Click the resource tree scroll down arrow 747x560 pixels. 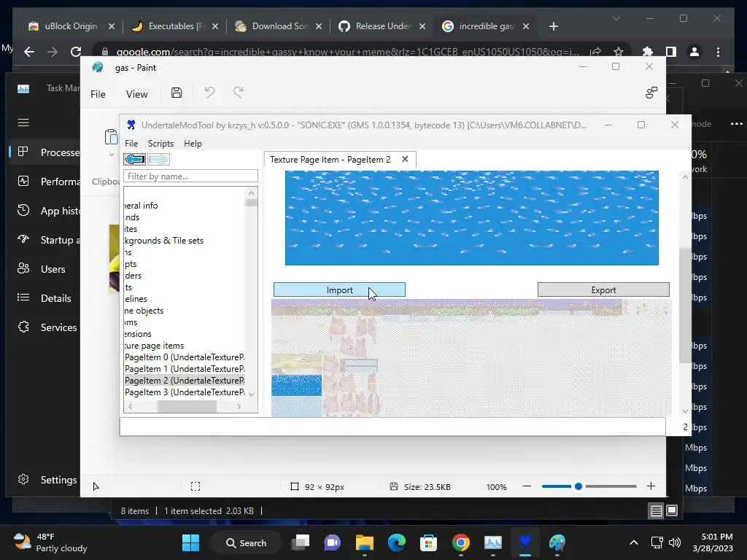(x=252, y=394)
